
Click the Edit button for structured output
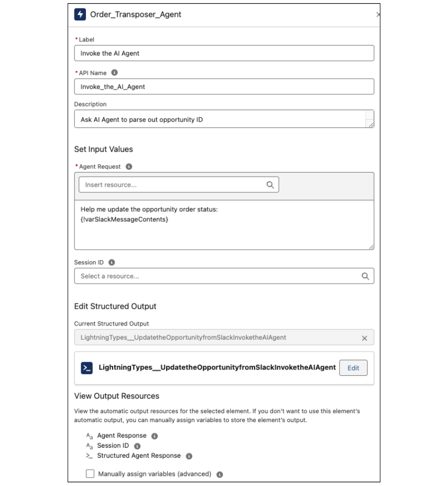tap(354, 368)
